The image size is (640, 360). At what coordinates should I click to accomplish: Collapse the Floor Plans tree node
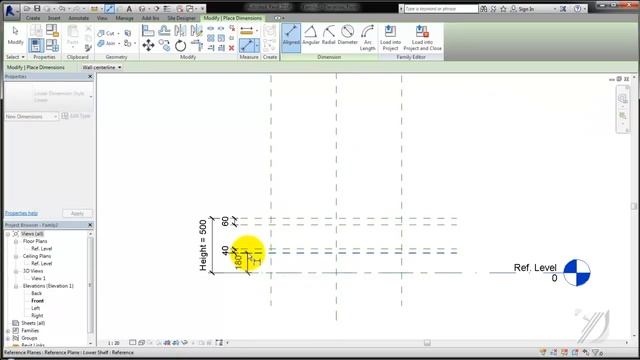click(x=16, y=241)
